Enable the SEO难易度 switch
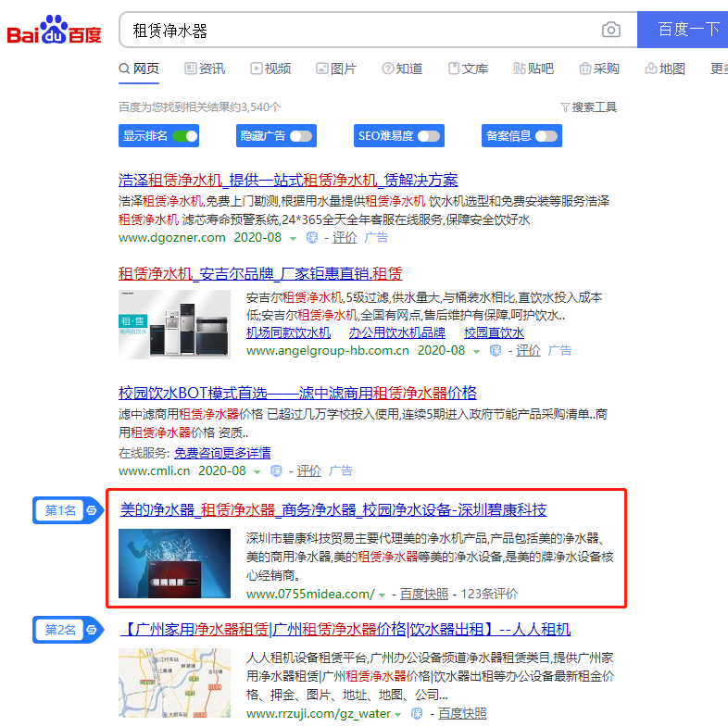Viewport: 728px width, 727px height. pos(429,136)
